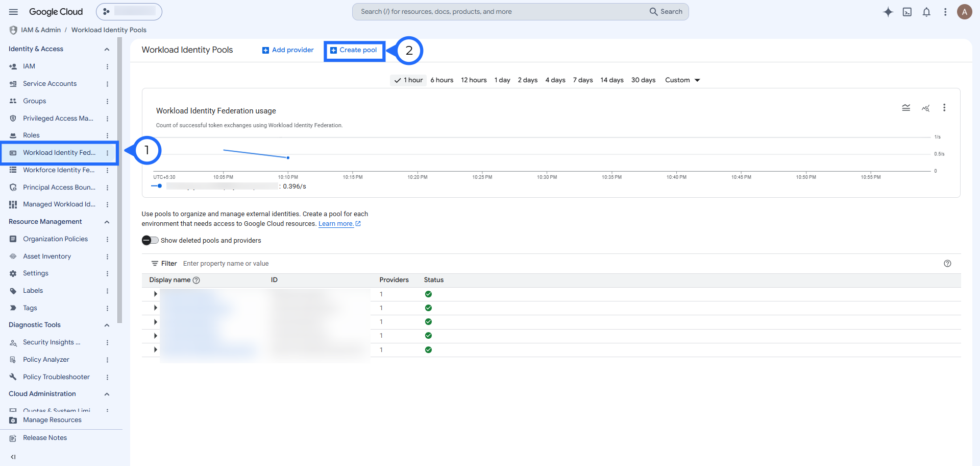
Task: Go to IAM & Admin breadcrumb
Action: pyautogui.click(x=41, y=30)
